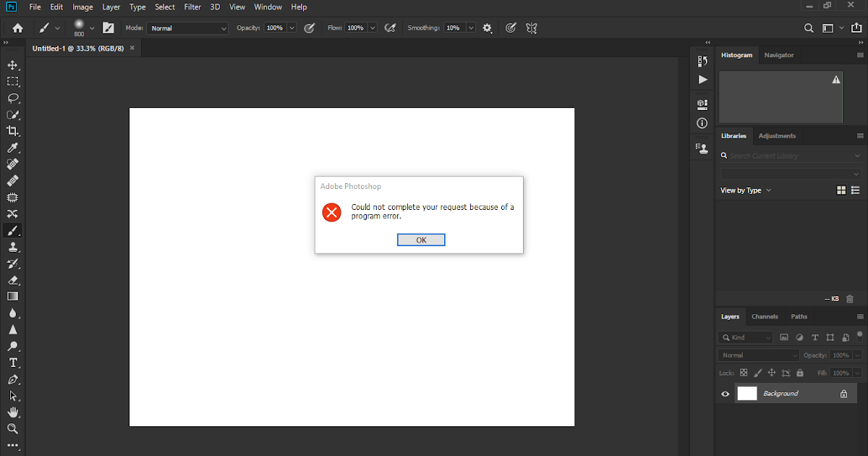Image resolution: width=868 pixels, height=456 pixels.
Task: Select the Hand tool
Action: [x=12, y=413]
